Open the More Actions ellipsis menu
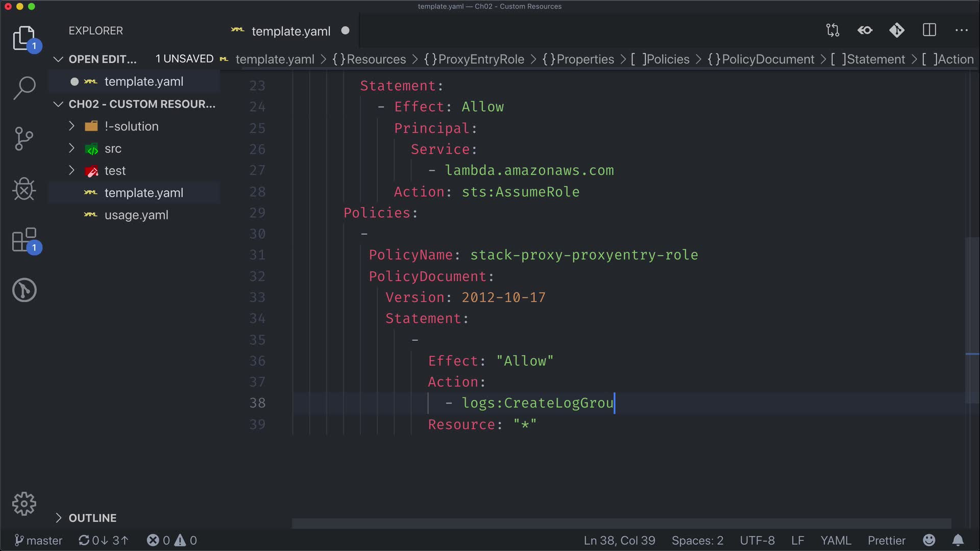The image size is (980, 551). click(961, 31)
